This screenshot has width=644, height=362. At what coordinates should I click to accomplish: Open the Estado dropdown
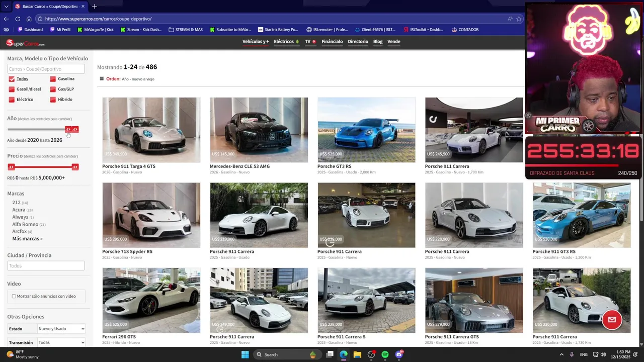coord(61,329)
